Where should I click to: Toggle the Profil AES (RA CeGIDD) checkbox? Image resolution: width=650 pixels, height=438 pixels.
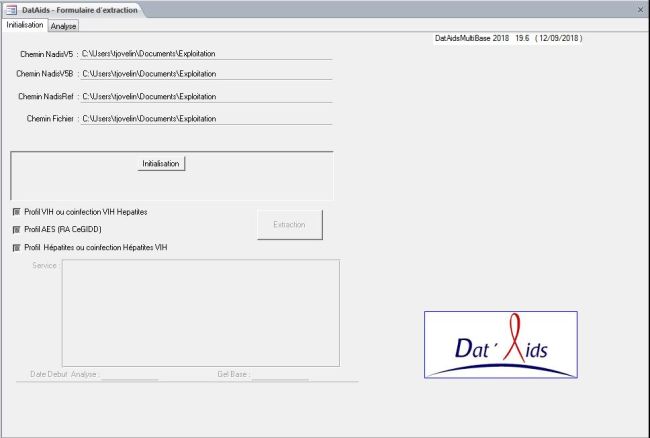tap(17, 229)
